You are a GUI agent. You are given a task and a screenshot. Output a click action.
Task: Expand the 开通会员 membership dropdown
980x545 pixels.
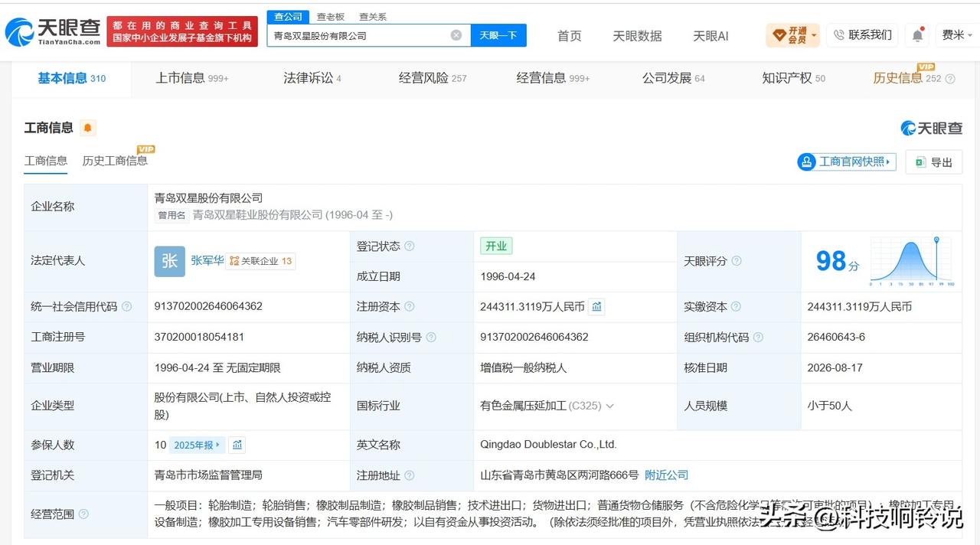coord(814,35)
